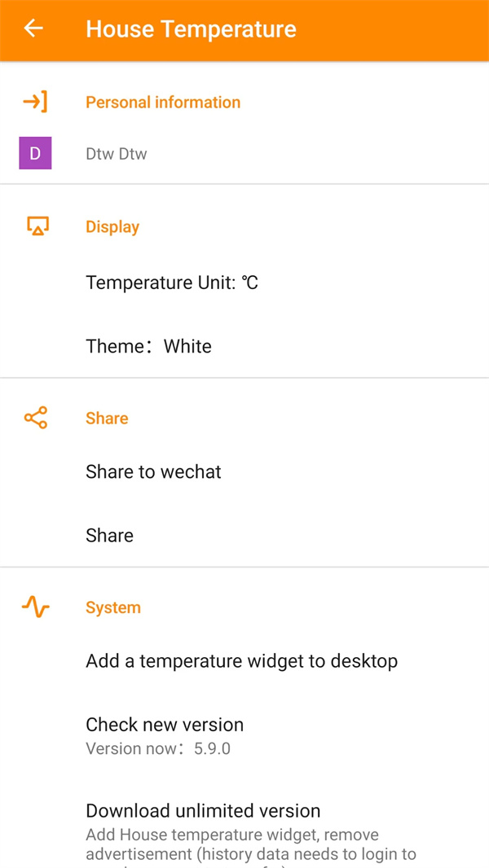Click the orange Share heading
Viewport: 489px width, 868px height.
107,419
